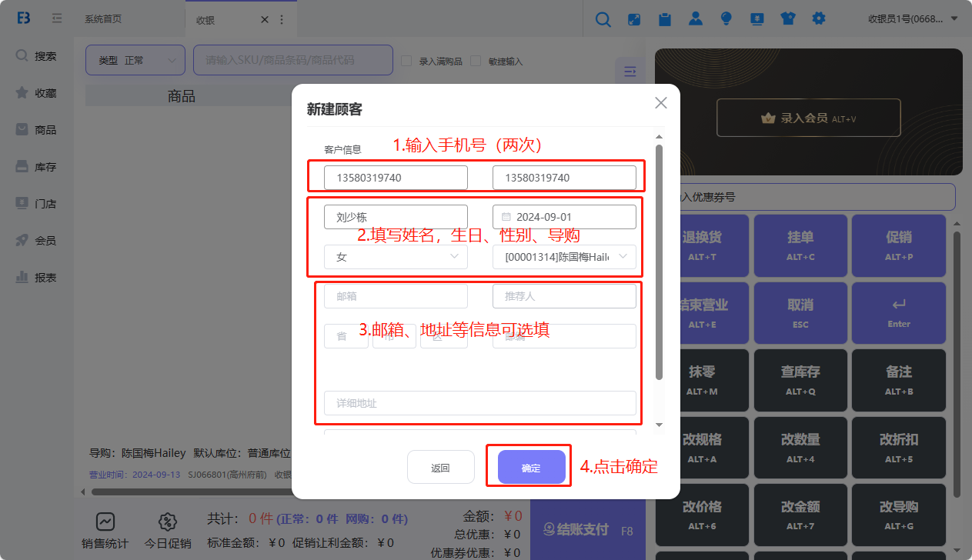972x560 pixels.
Task: Open 搜索 in the left sidebar
Action: tap(37, 56)
